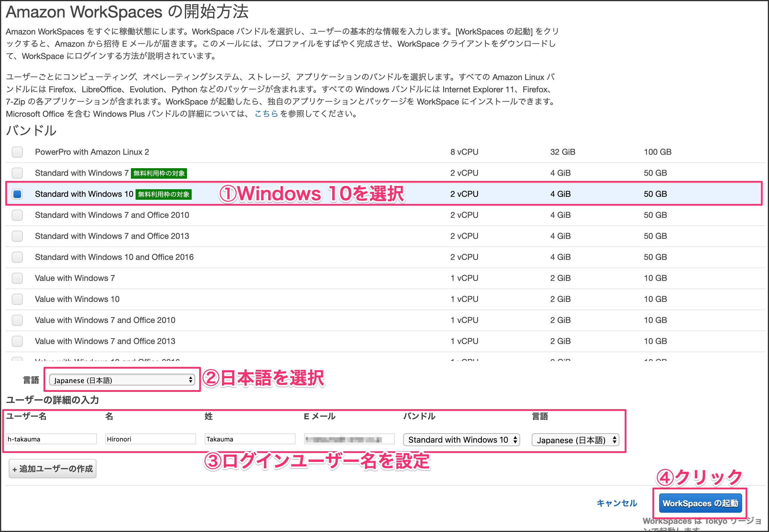Select Standard with Windows 7 and Office 2013
The height and width of the screenshot is (532, 769).
(x=17, y=236)
